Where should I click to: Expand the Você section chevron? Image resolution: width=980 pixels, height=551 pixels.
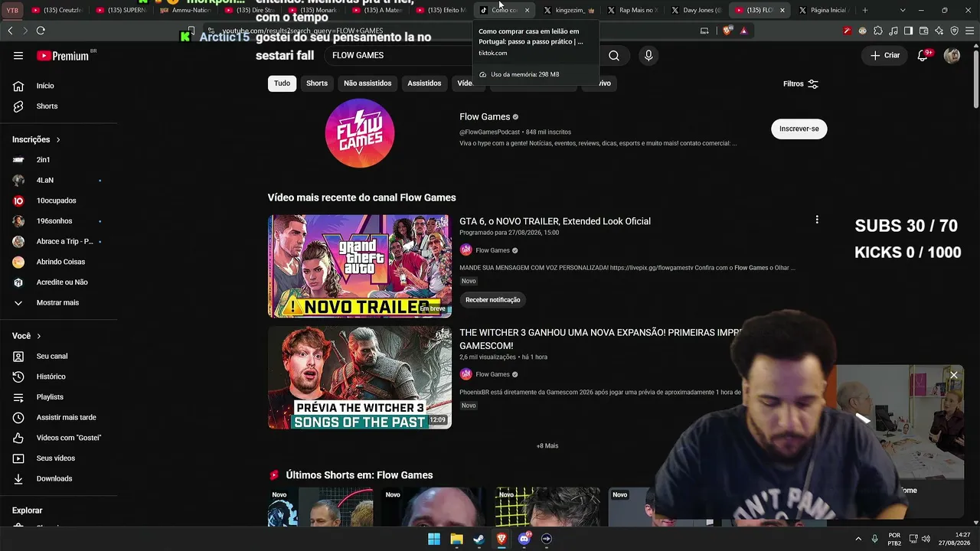tap(39, 336)
